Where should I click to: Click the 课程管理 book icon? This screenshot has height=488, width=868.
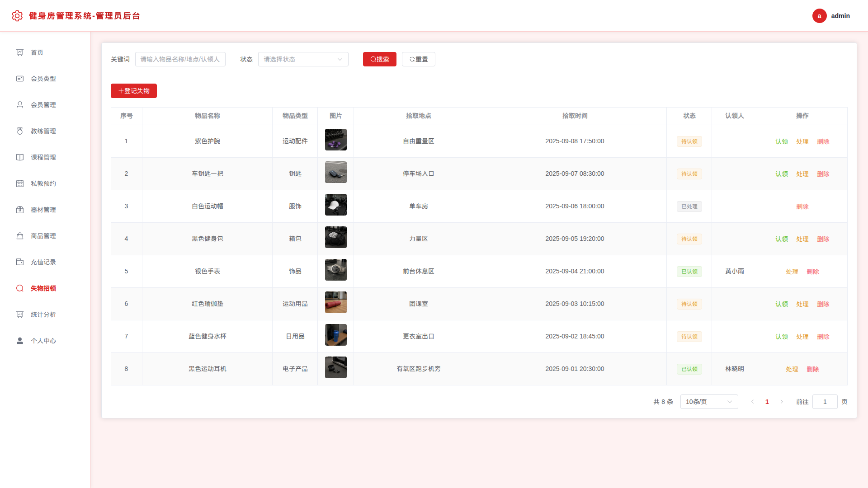(x=20, y=157)
